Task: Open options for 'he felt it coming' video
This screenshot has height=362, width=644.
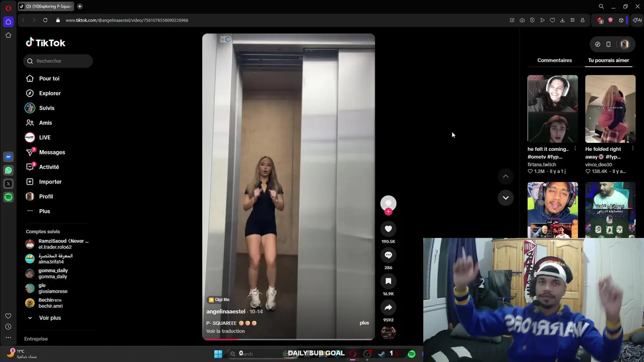Action: coord(575,149)
